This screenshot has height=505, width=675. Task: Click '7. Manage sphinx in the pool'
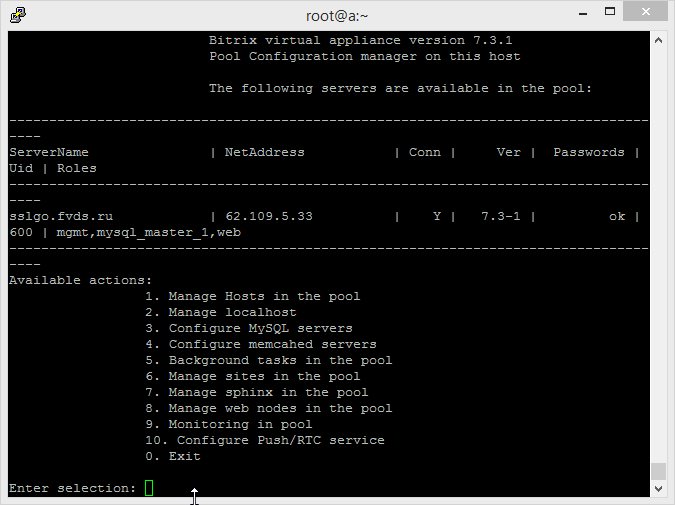pyautogui.click(x=257, y=392)
